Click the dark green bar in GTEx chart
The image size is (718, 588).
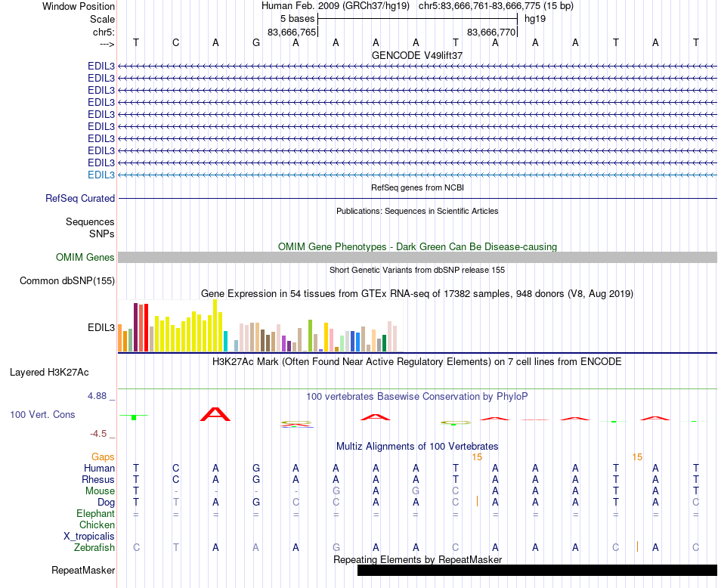[384, 343]
